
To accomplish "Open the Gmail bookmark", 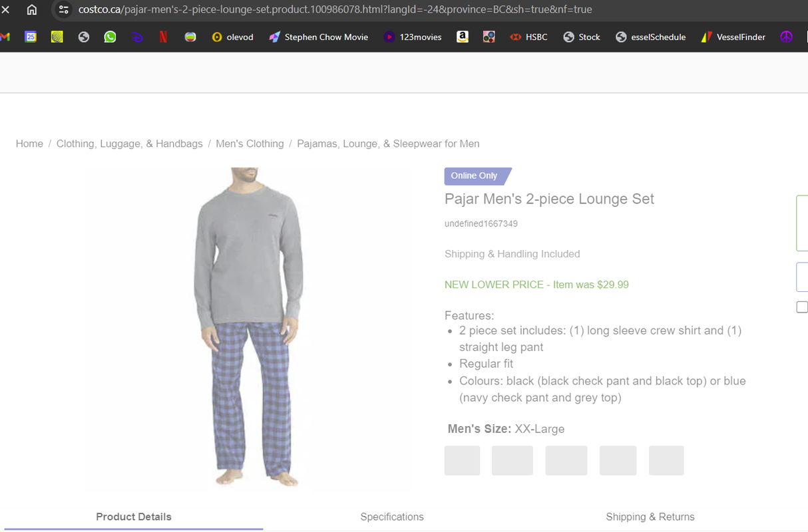I will [x=5, y=37].
